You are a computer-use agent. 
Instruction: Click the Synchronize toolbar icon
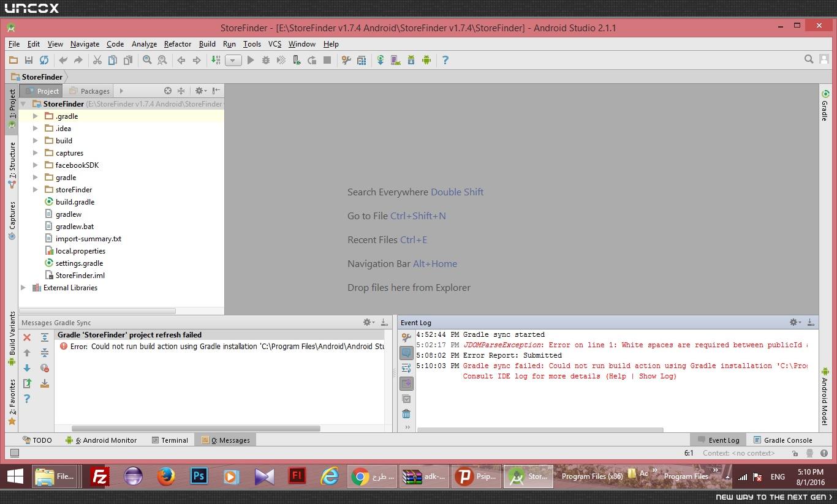click(x=44, y=60)
